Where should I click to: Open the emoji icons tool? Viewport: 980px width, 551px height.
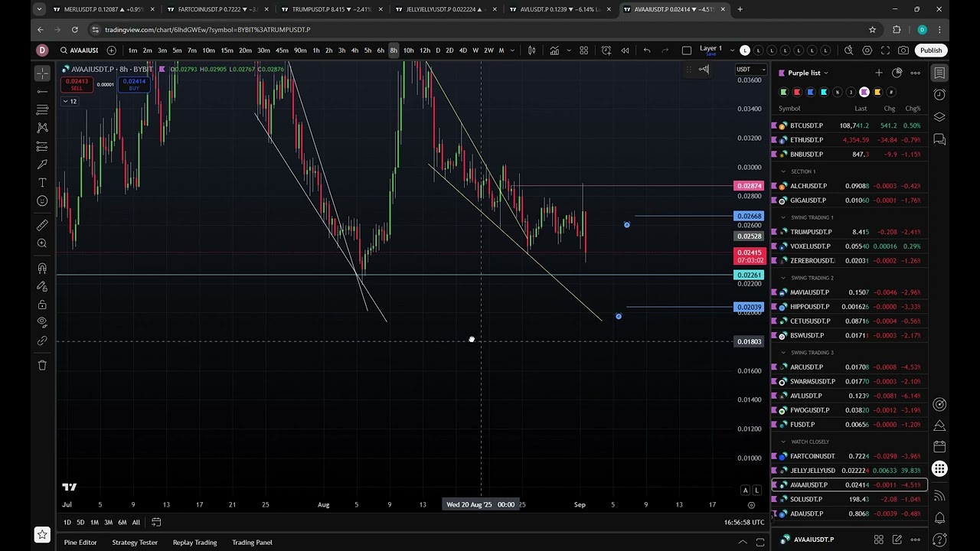point(42,201)
